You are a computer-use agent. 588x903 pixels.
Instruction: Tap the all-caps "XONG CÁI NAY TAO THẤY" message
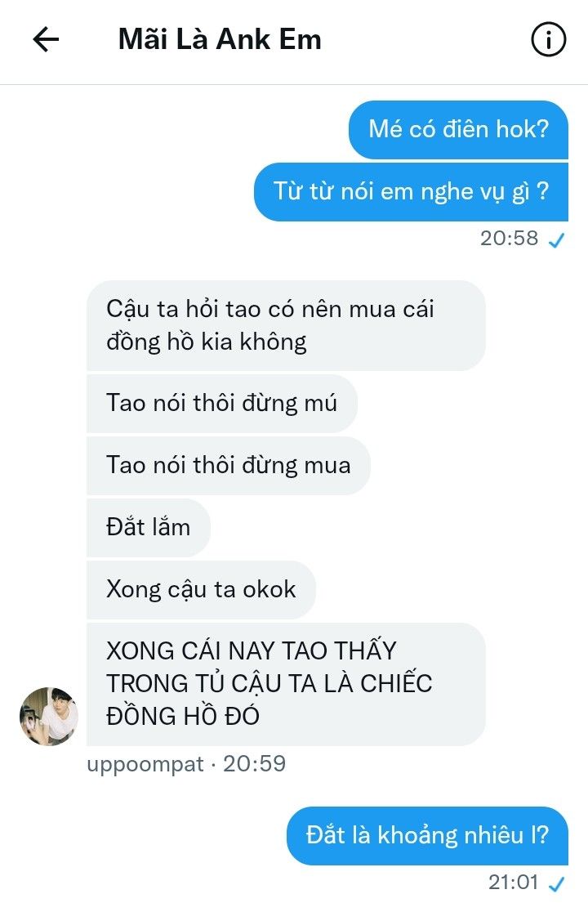[286, 684]
